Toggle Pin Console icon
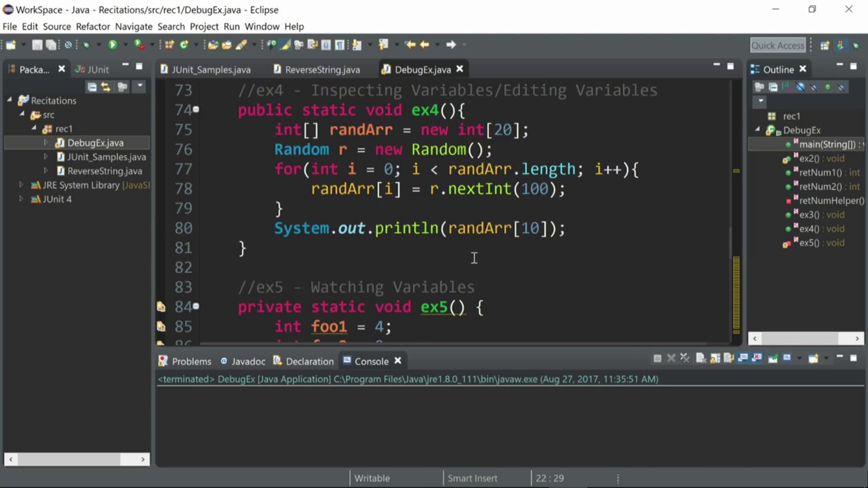The height and width of the screenshot is (488, 868). pos(772,358)
